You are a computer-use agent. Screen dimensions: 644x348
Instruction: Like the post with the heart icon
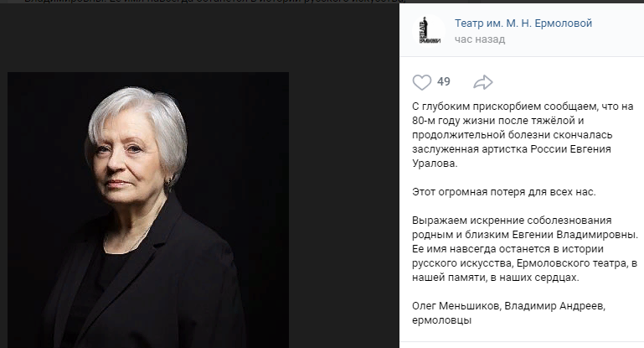422,82
